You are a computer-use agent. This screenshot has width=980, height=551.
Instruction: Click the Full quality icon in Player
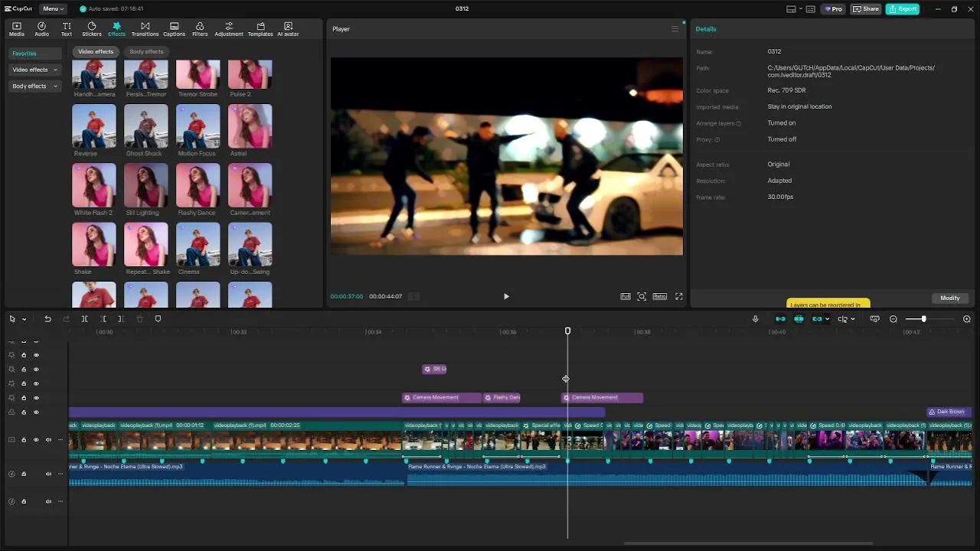[x=626, y=296]
